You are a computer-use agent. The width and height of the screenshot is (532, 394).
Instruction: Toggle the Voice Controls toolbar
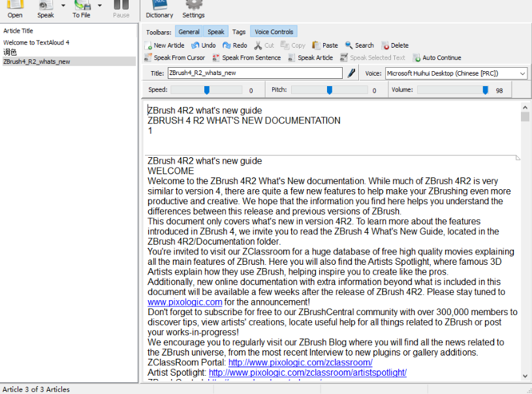tap(274, 31)
